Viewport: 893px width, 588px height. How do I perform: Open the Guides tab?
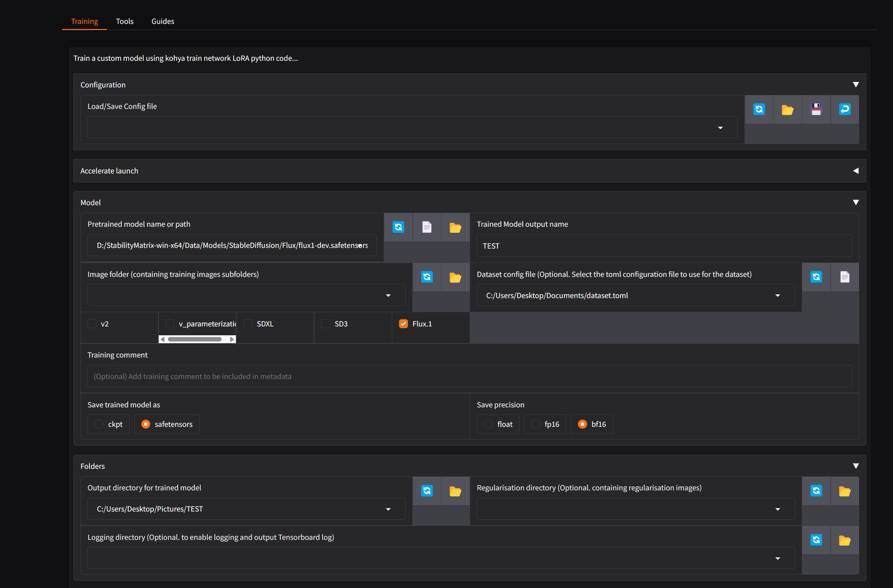point(162,21)
